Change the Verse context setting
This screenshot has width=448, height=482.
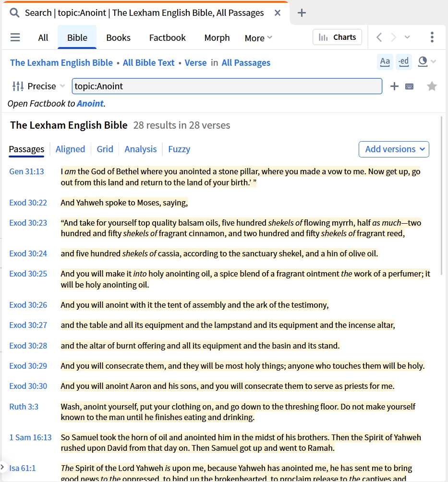click(x=195, y=63)
